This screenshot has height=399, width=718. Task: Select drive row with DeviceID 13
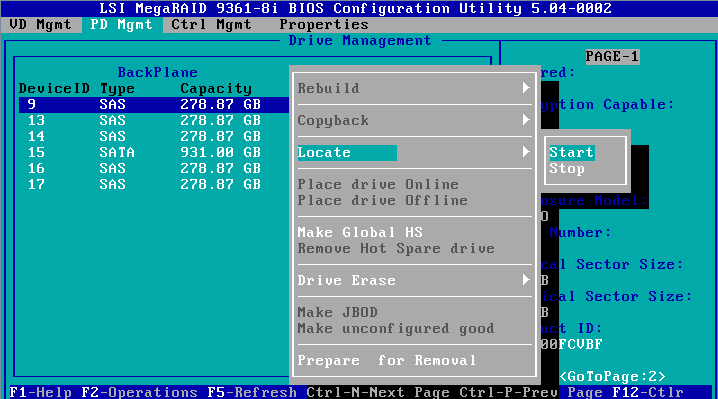(154, 120)
